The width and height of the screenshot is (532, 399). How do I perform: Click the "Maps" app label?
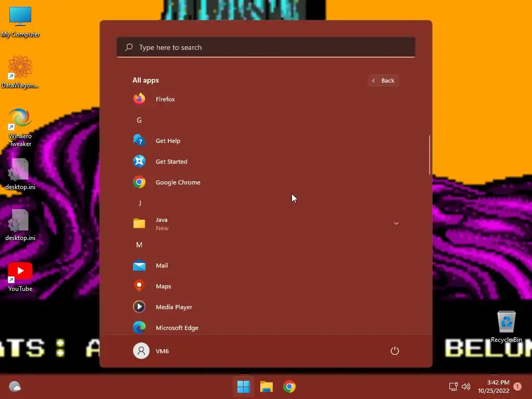(163, 286)
